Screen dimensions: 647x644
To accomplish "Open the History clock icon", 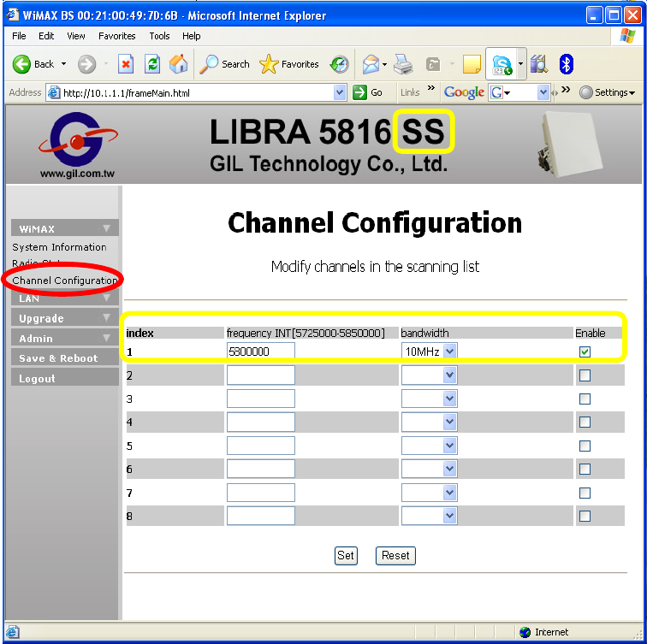I will (x=339, y=64).
